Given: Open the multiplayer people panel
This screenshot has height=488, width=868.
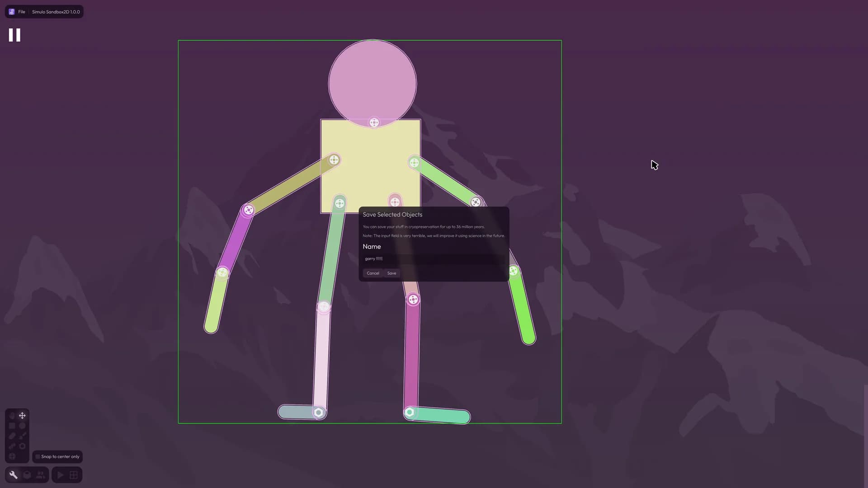Looking at the screenshot, I should (41, 475).
